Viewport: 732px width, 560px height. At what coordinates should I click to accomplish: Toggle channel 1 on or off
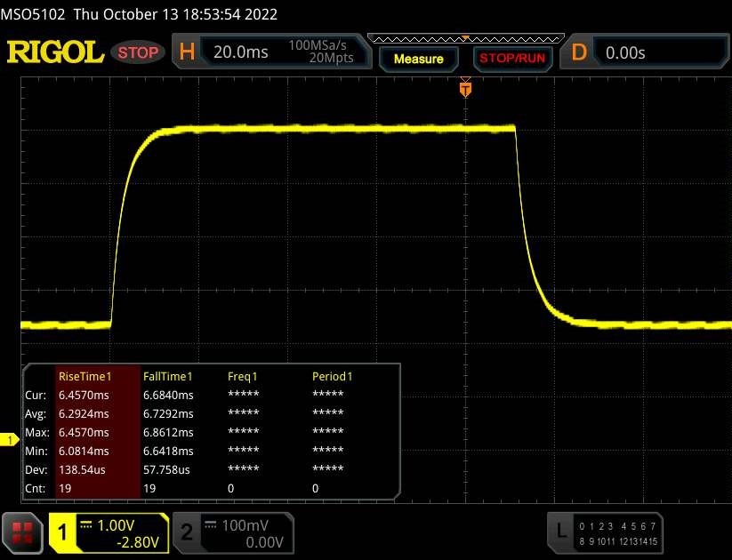(x=109, y=532)
